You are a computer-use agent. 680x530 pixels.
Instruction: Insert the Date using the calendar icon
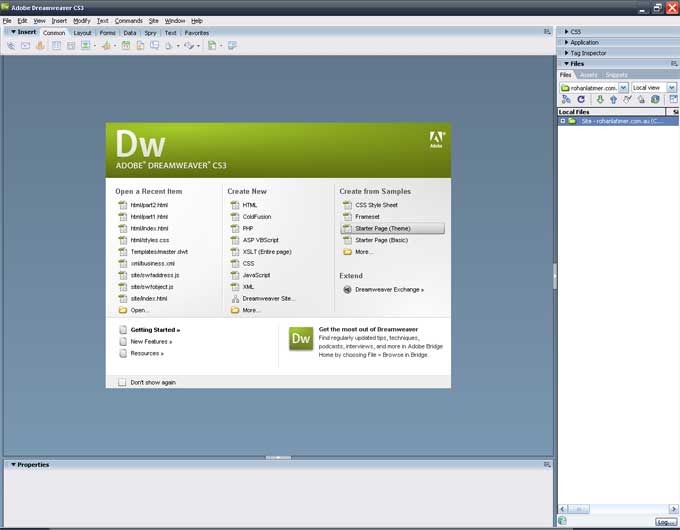126,46
